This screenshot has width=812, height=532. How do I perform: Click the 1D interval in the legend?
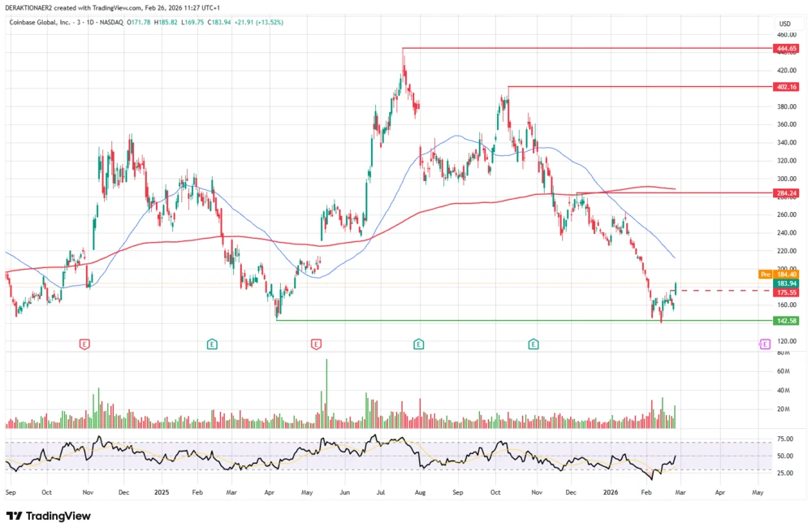[x=91, y=24]
